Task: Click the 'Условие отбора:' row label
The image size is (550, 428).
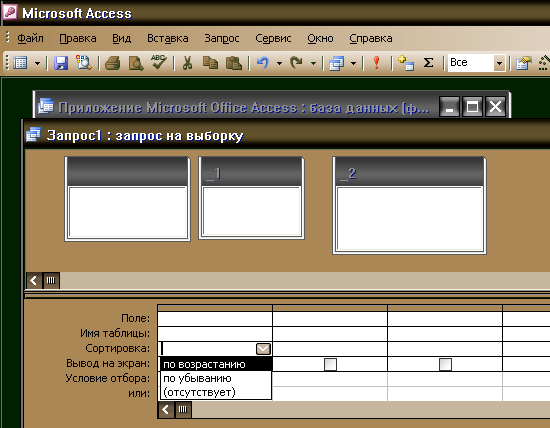Action: [108, 379]
